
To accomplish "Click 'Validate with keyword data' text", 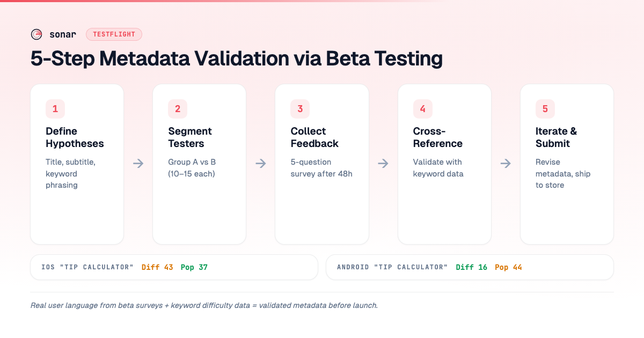I will (x=438, y=168).
